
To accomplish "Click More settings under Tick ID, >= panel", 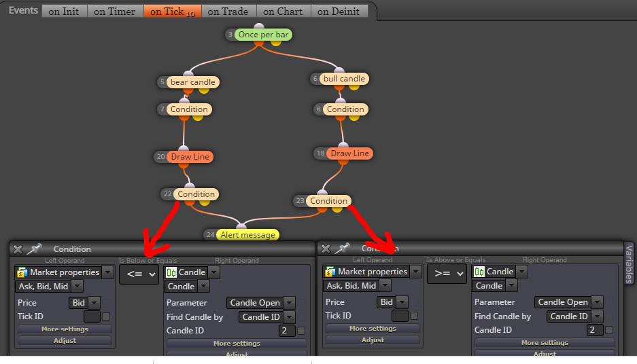I will 373,328.
